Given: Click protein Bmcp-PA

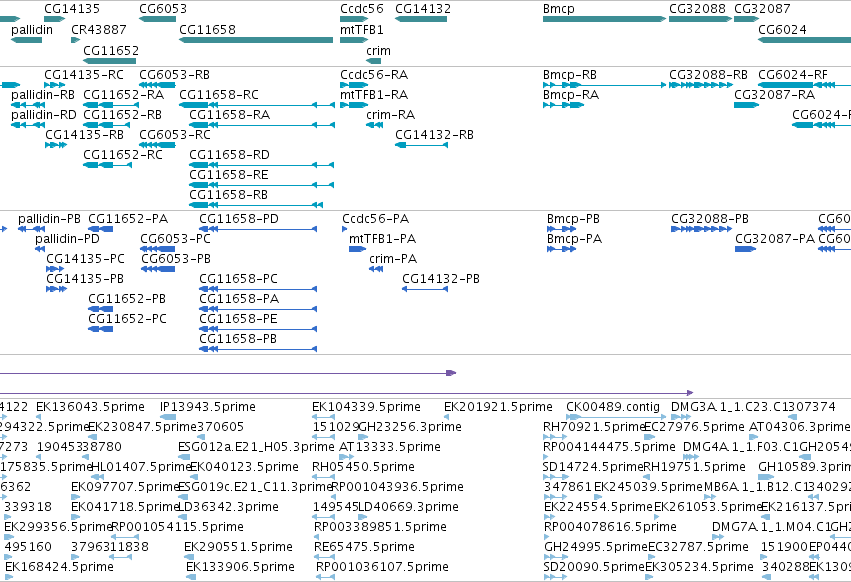Looking at the screenshot, I should coord(562,249).
